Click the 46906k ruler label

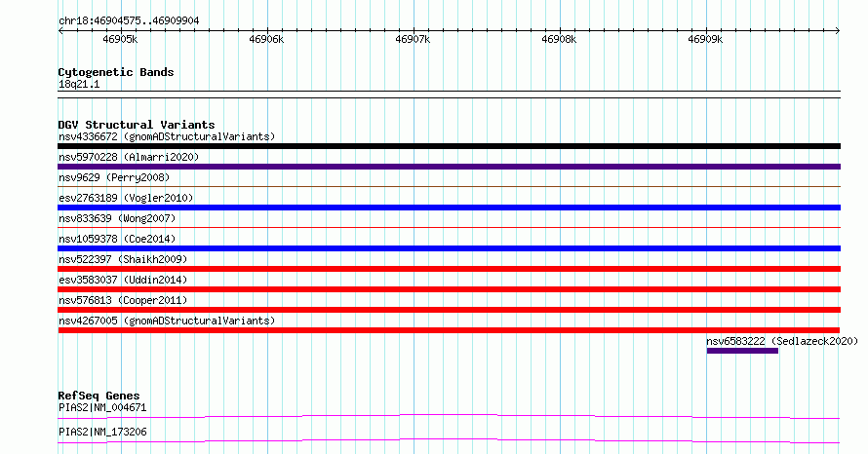click(266, 39)
